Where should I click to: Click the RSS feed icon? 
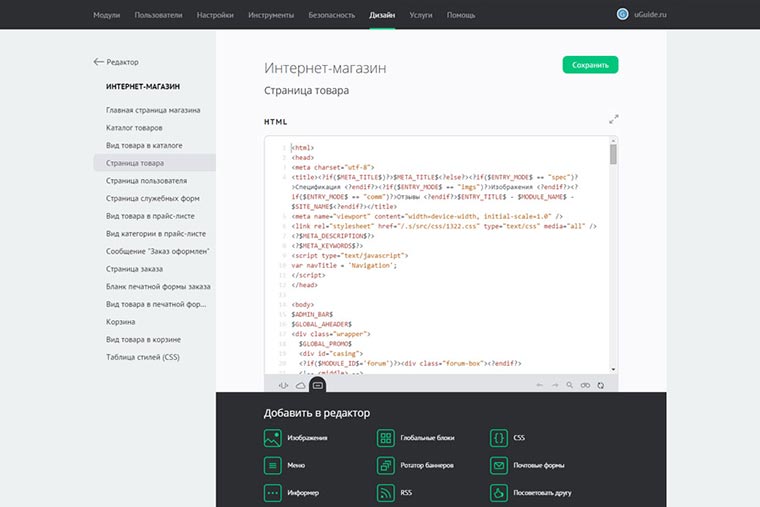pos(385,493)
